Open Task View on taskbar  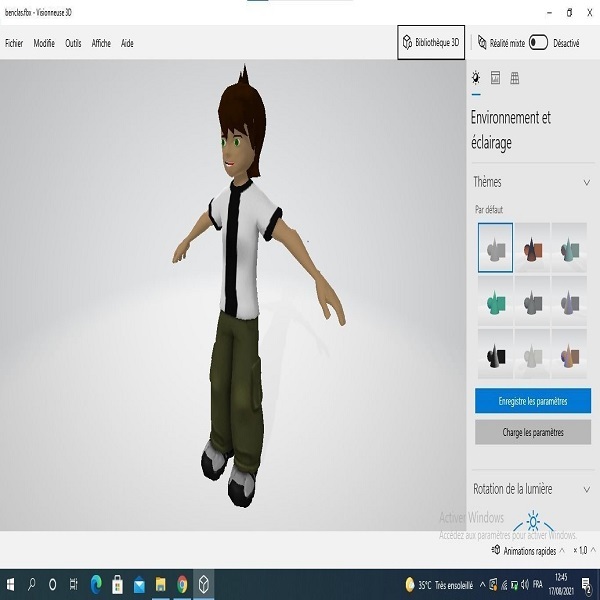(73, 584)
